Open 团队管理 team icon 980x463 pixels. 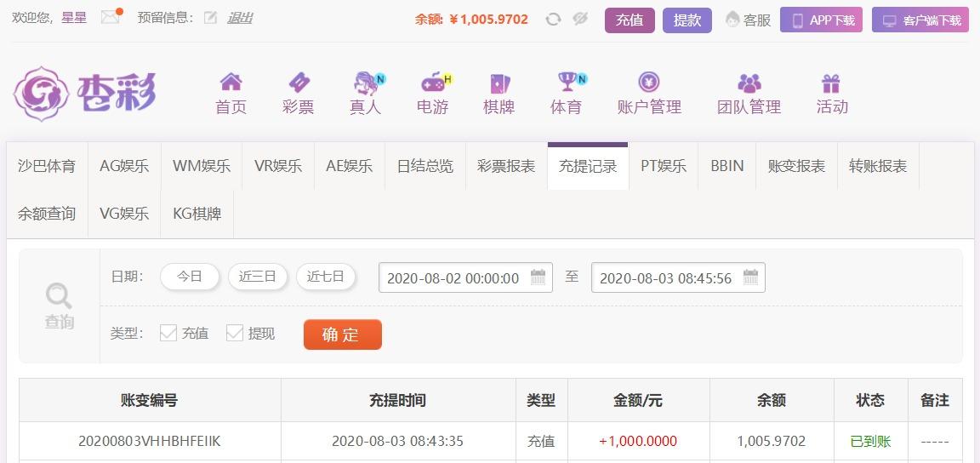(749, 83)
